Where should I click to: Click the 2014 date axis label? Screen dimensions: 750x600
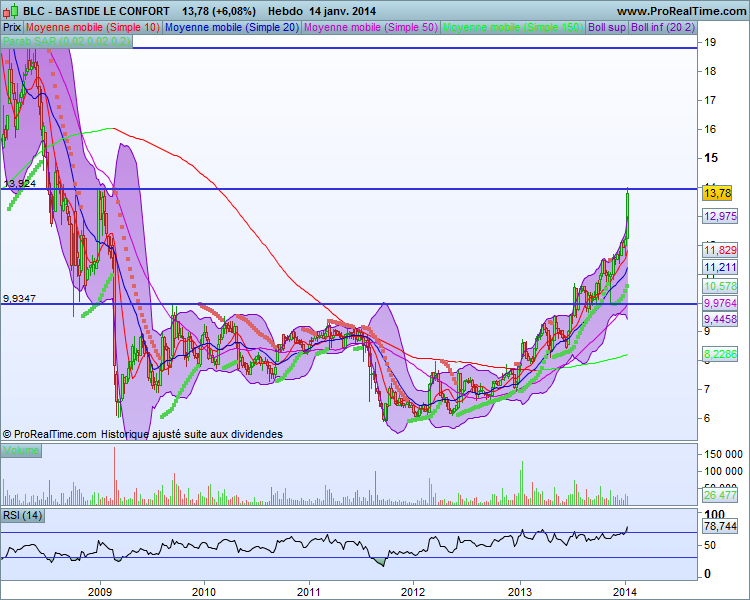click(625, 592)
